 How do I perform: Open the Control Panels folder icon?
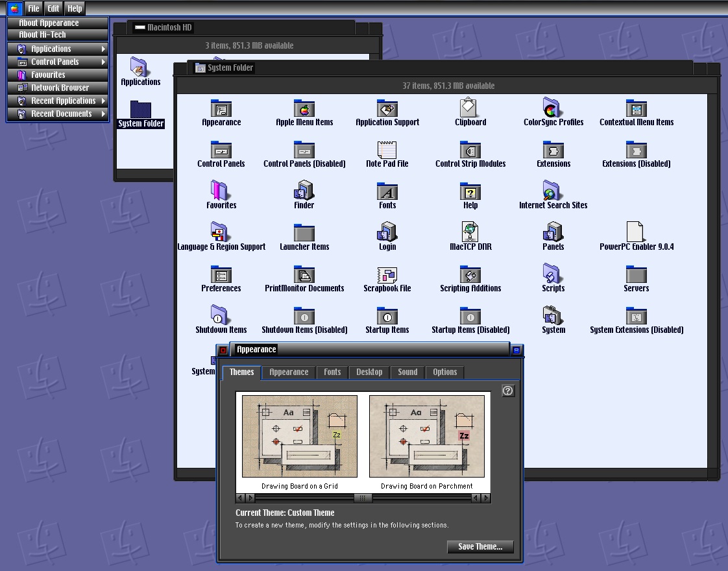(221, 149)
